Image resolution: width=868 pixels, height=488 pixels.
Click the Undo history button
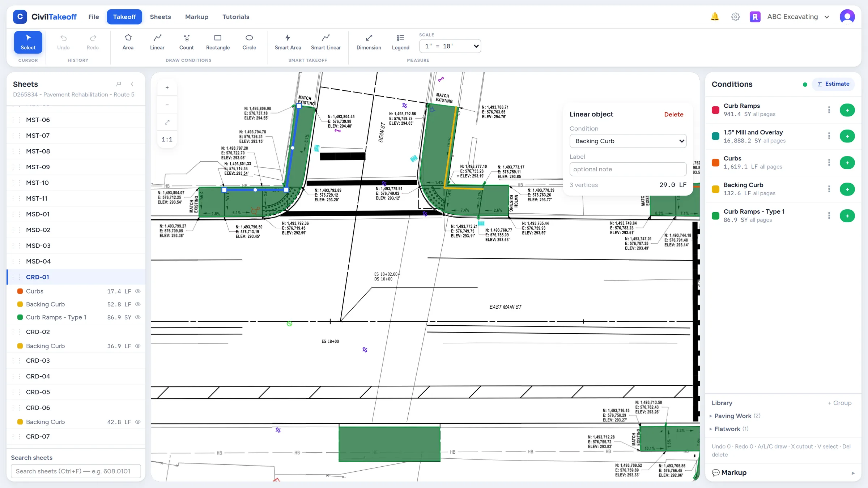coord(63,42)
